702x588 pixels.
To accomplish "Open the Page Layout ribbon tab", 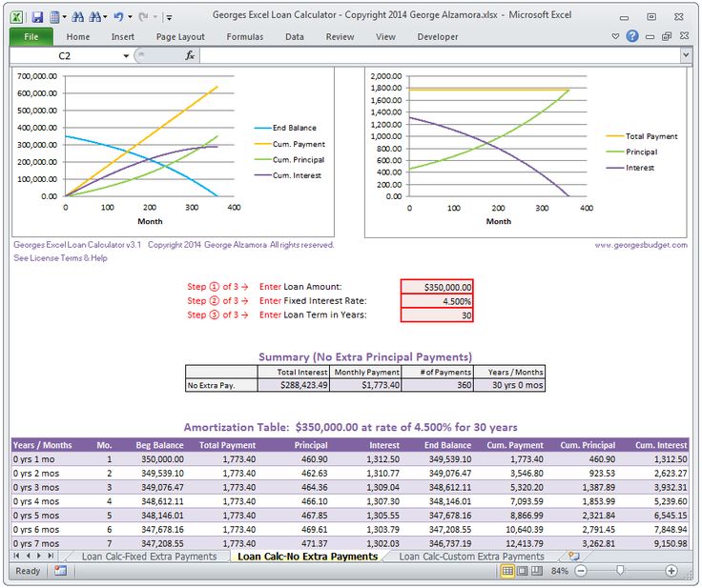I will (x=180, y=37).
